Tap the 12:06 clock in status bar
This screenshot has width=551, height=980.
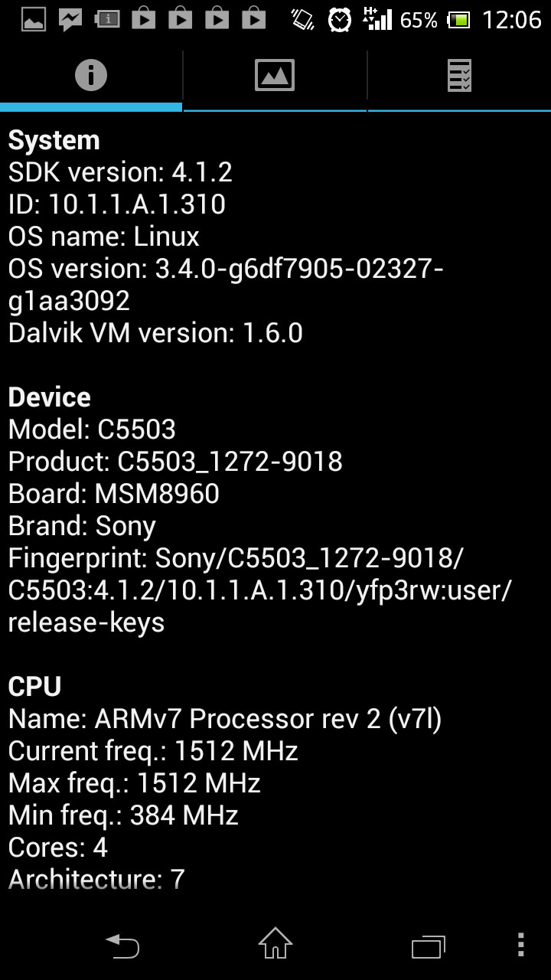point(511,20)
